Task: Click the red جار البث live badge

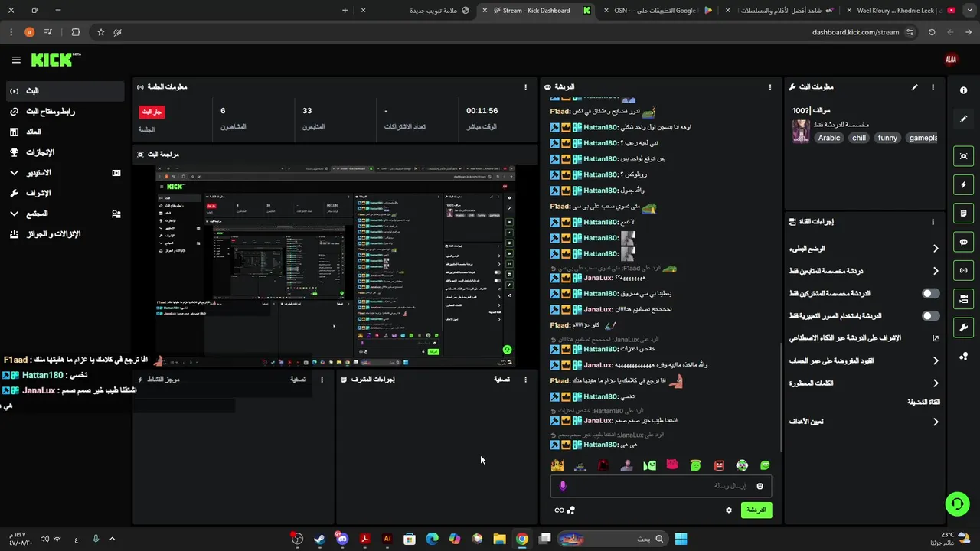Action: point(152,112)
